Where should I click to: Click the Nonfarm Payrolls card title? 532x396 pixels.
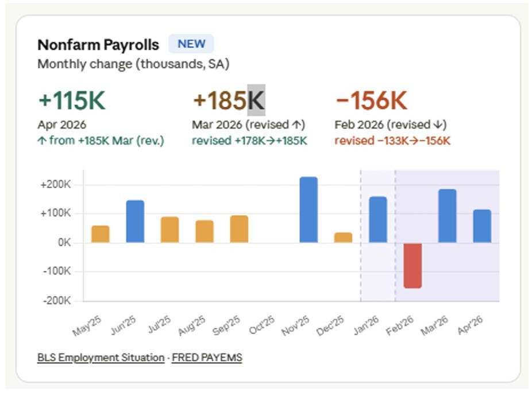pos(98,45)
